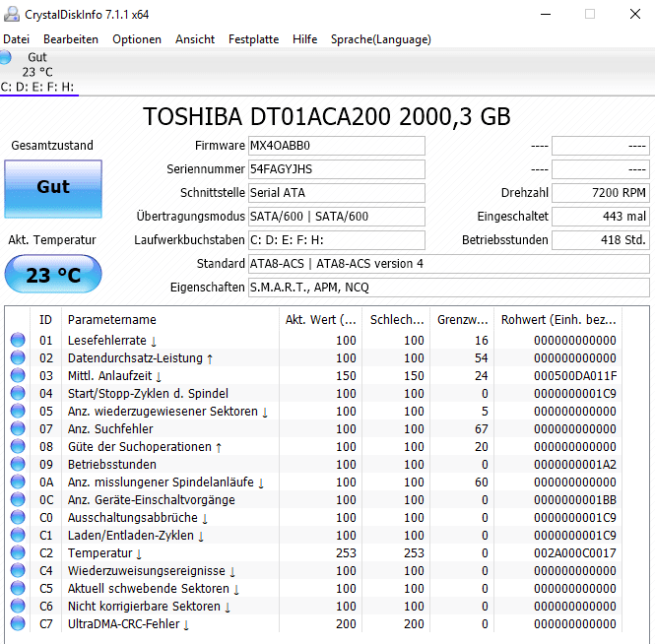655x644 pixels.
Task: Click threshold value 67 in Suchfehler row
Action: (482, 429)
